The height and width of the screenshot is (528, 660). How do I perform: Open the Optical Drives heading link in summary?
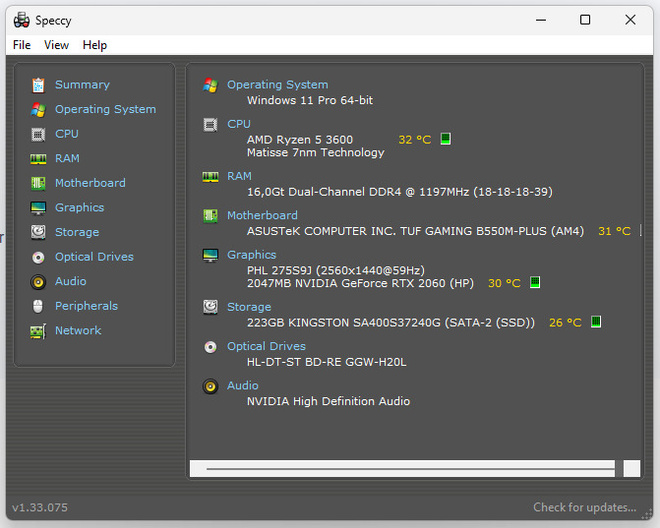266,346
